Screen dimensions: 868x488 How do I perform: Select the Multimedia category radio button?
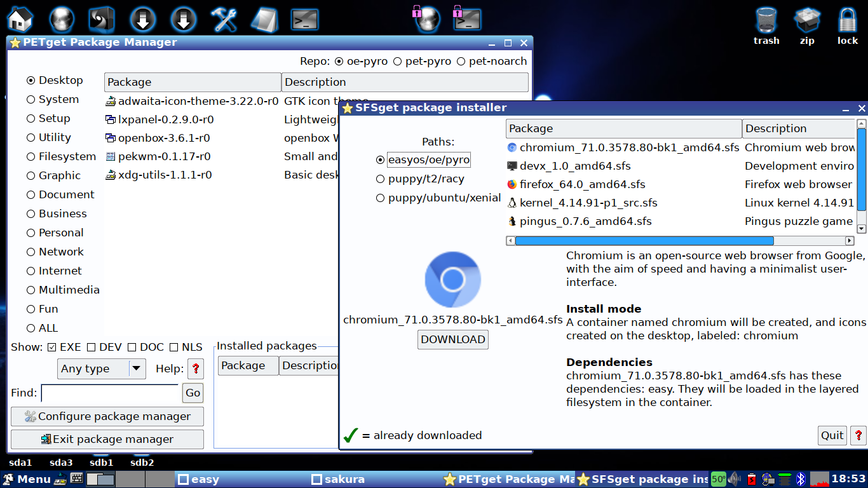tap(31, 290)
